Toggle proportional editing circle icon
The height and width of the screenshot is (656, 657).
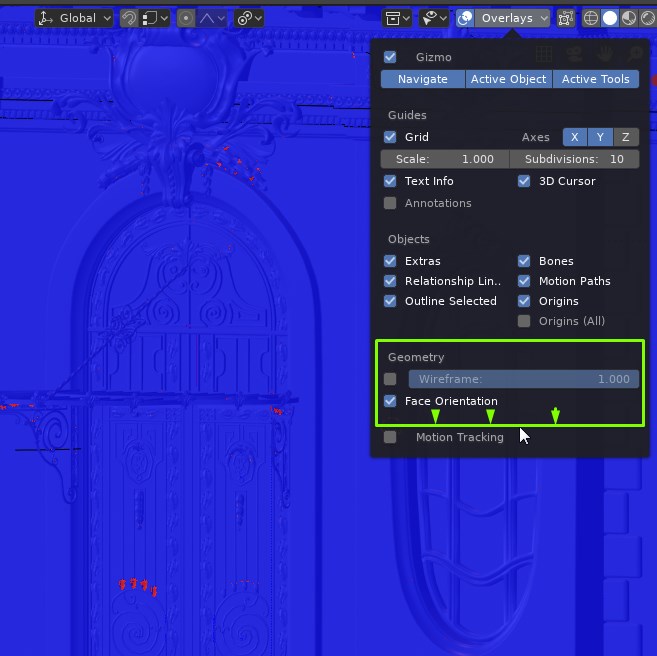[186, 18]
